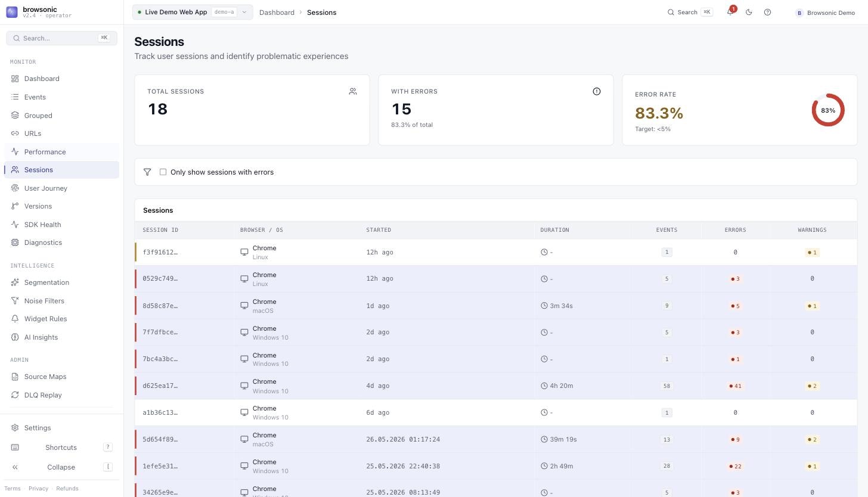This screenshot has height=497, width=868.
Task: Open session 1efe5e31 row
Action: [496, 466]
